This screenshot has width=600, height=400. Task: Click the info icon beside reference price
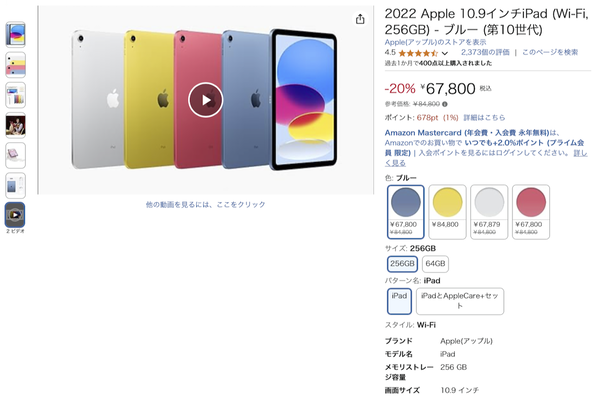[x=445, y=104]
